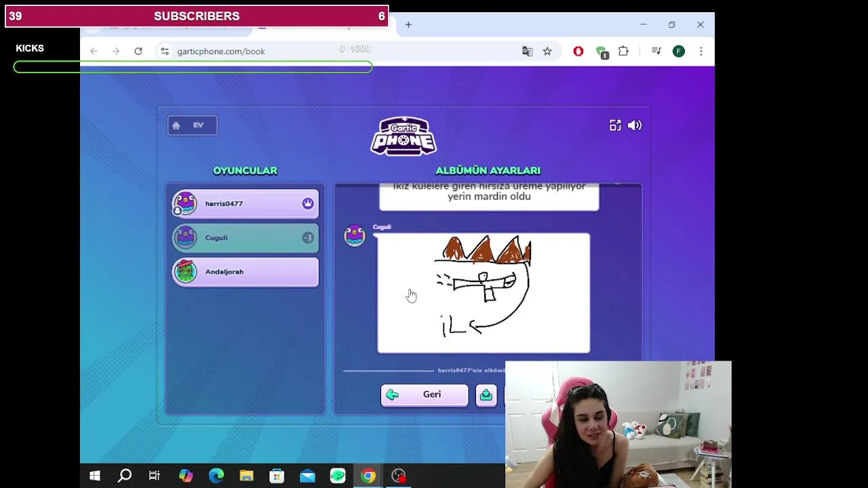Click harris0477's avatar
Viewport: 868px width, 488px height.
tap(185, 203)
